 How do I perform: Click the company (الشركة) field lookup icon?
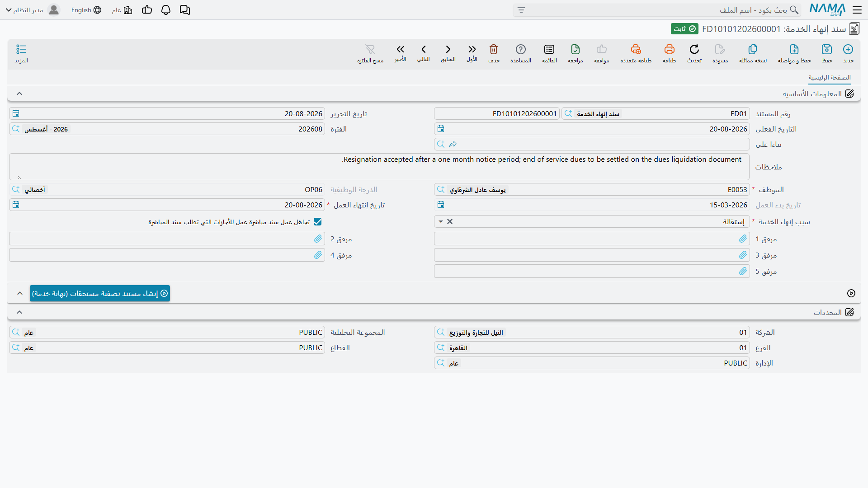tap(441, 333)
